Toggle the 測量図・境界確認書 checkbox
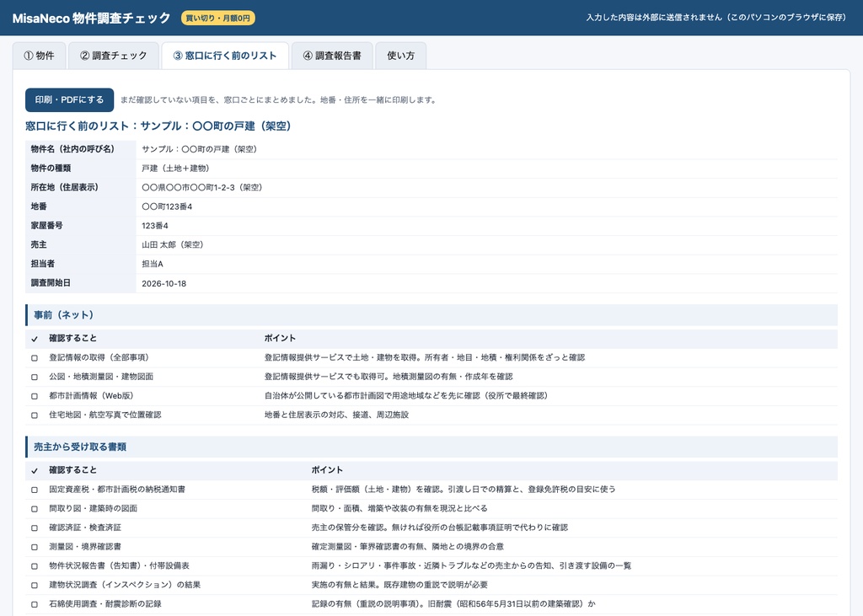 (35, 547)
